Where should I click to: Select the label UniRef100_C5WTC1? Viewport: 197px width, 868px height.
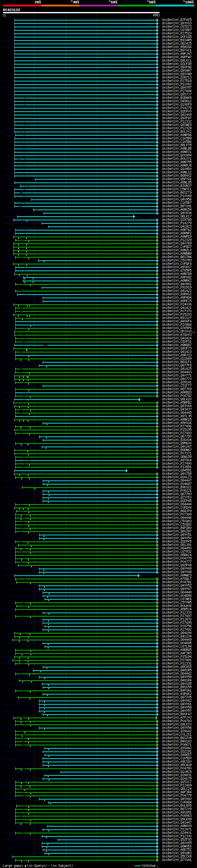click(177, 189)
